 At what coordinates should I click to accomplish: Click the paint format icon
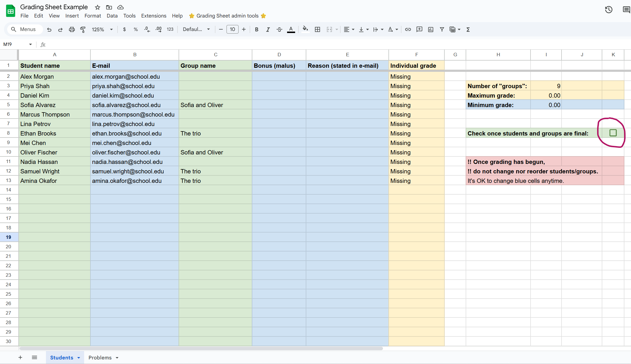[x=83, y=29]
